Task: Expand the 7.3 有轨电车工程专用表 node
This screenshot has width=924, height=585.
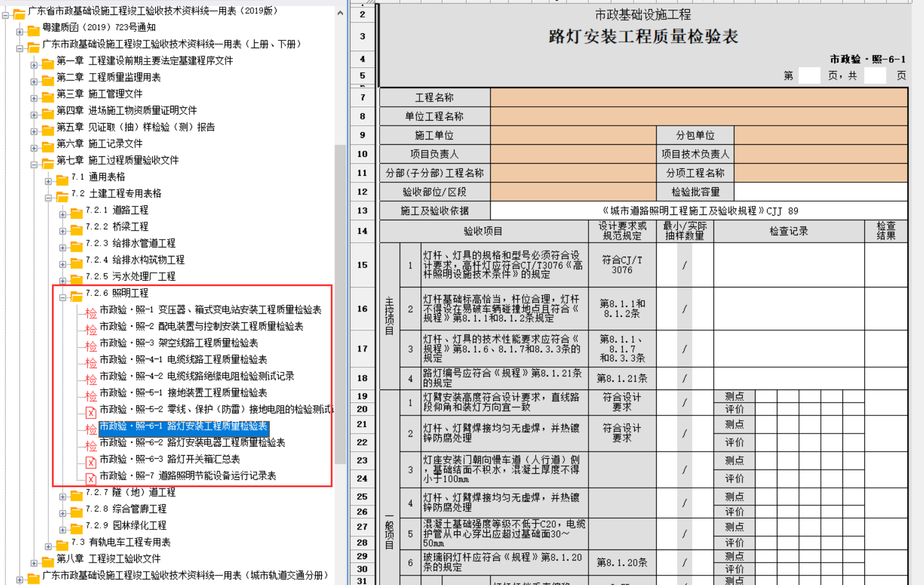Action: [x=48, y=546]
